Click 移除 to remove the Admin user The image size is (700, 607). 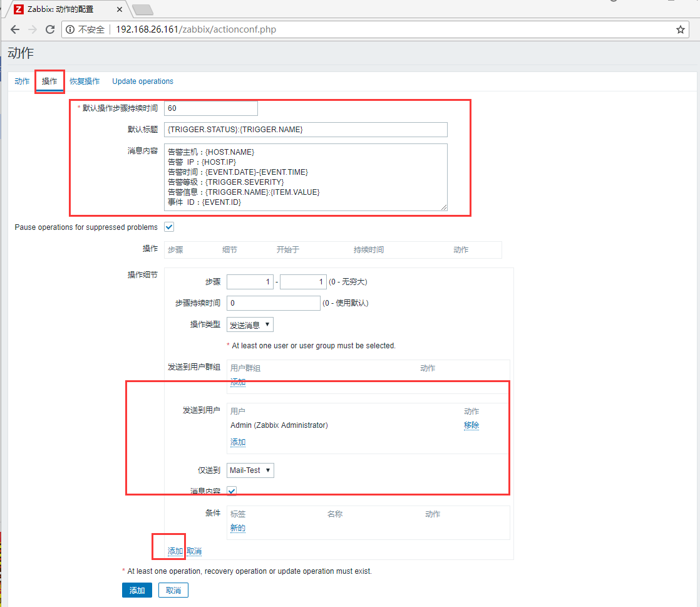click(471, 425)
